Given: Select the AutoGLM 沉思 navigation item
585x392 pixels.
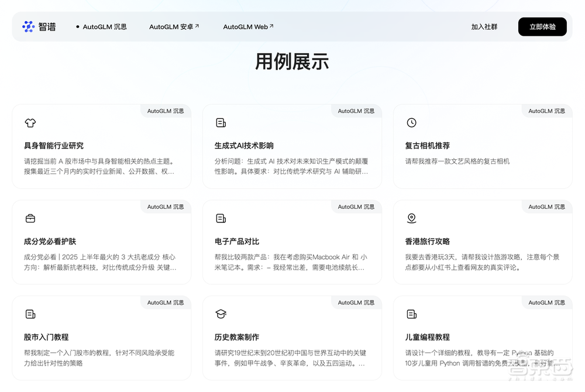Looking at the screenshot, I should [x=106, y=26].
